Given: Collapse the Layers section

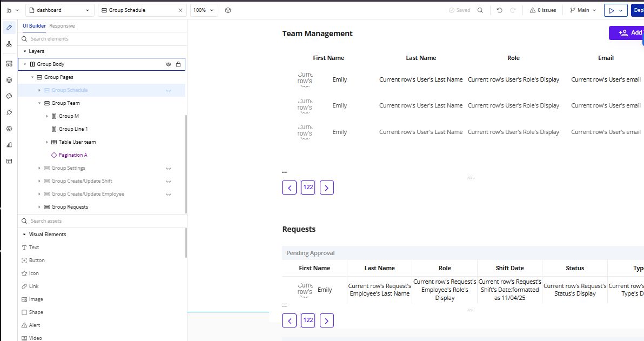Looking at the screenshot, I should pyautogui.click(x=25, y=51).
